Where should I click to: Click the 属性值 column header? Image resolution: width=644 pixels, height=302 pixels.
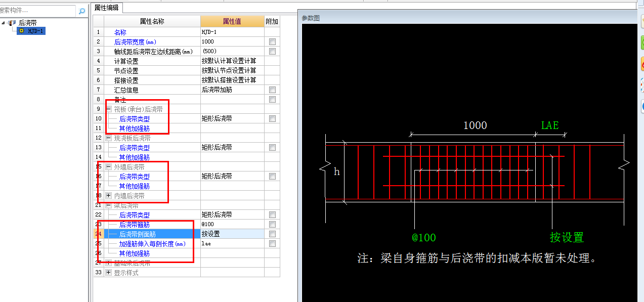click(x=232, y=21)
